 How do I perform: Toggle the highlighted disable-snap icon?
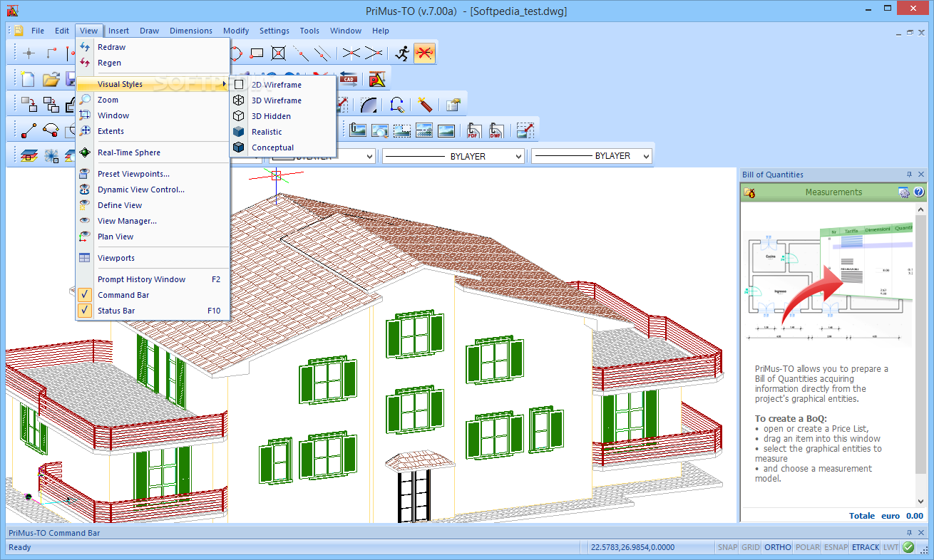tap(425, 53)
